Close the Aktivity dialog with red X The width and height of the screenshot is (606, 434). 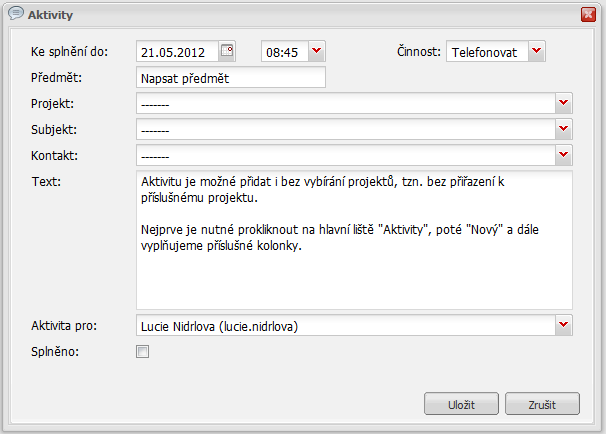[x=588, y=15]
